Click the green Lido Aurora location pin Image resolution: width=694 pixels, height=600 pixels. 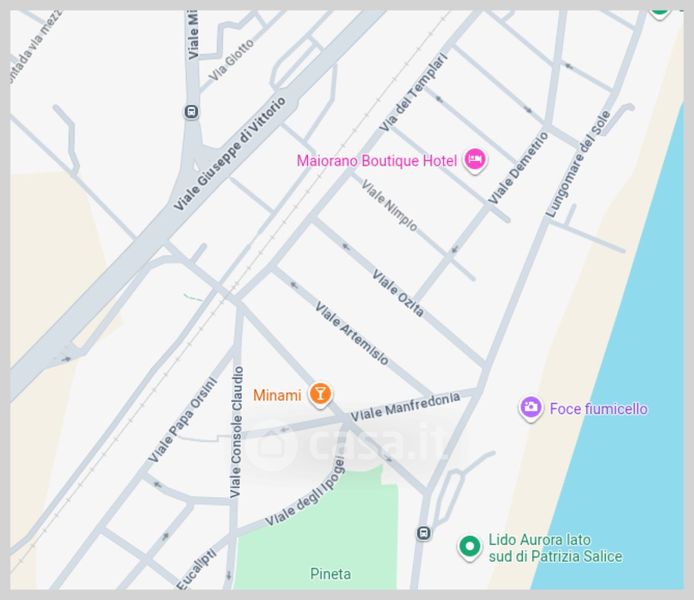[469, 547]
